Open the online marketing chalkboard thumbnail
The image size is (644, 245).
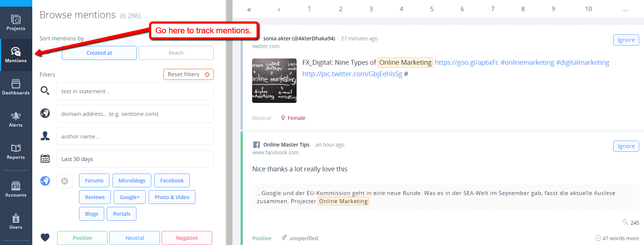tap(274, 81)
